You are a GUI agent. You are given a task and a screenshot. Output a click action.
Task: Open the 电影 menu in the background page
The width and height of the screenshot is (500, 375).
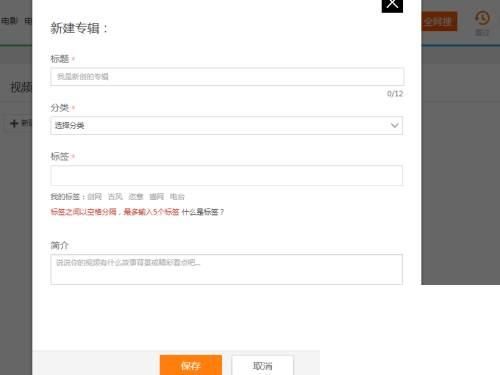point(9,21)
